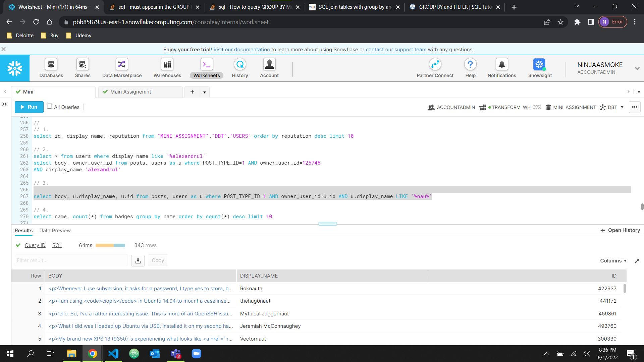This screenshot has width=644, height=362.
Task: Click the query duration progress bar
Action: point(110,245)
